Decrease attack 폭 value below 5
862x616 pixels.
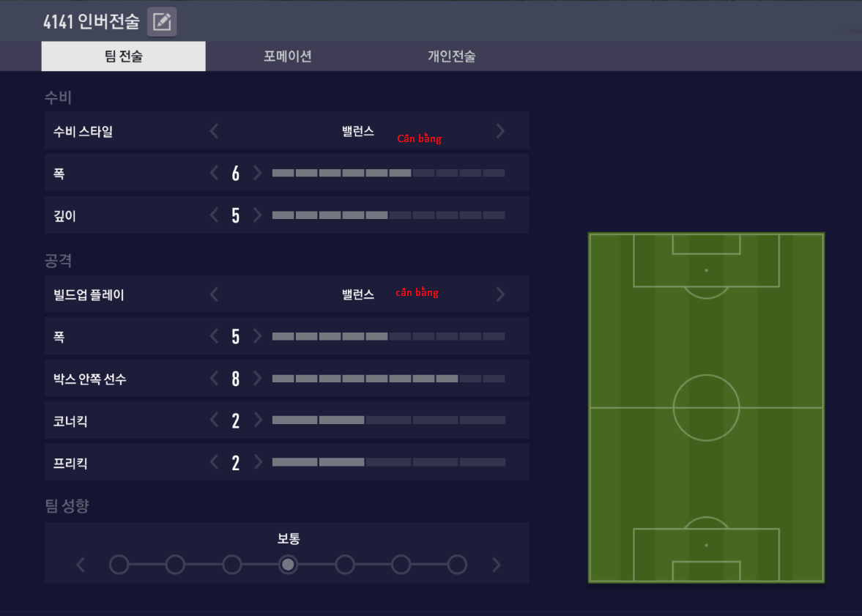point(214,337)
